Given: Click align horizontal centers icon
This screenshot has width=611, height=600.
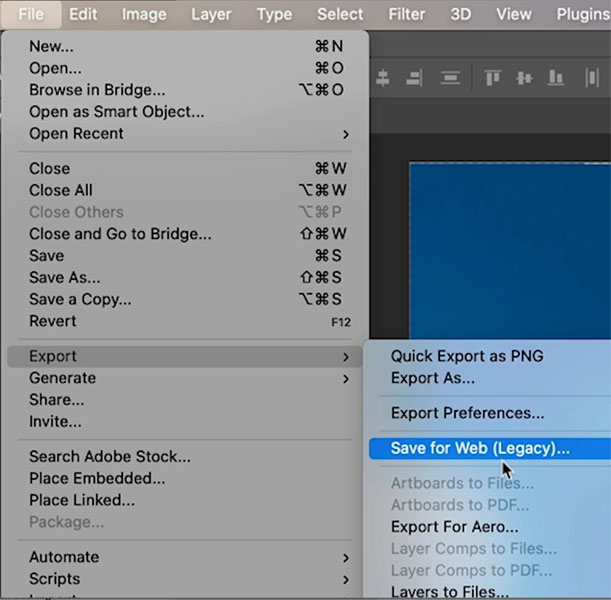Looking at the screenshot, I should (383, 78).
